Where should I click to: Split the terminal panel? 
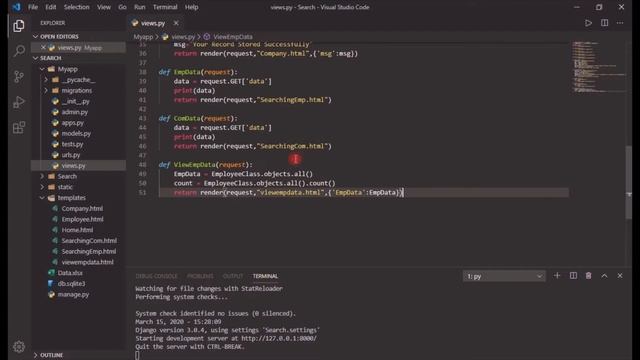click(573, 276)
